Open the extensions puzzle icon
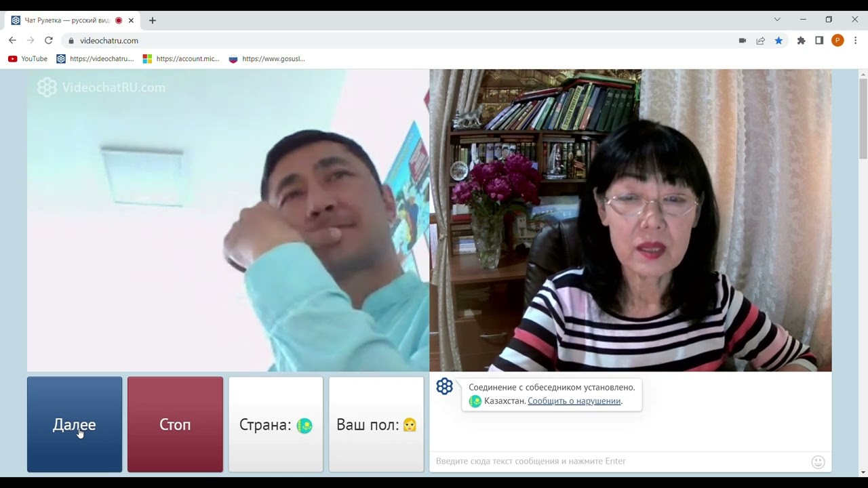The image size is (868, 488). [802, 41]
